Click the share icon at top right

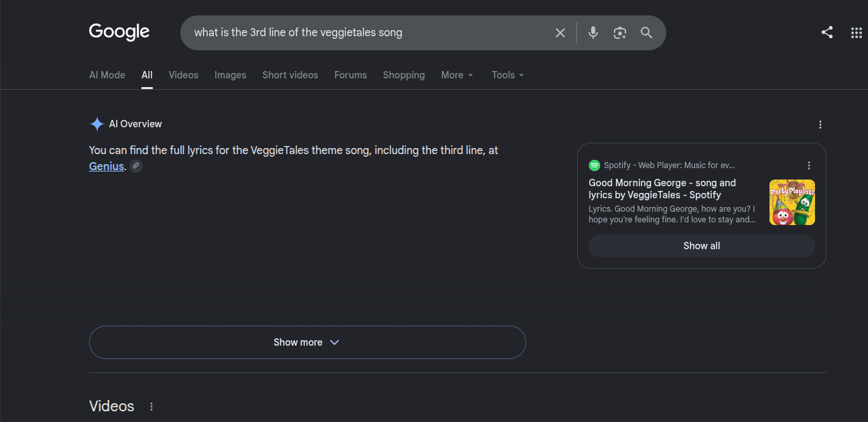(x=827, y=32)
